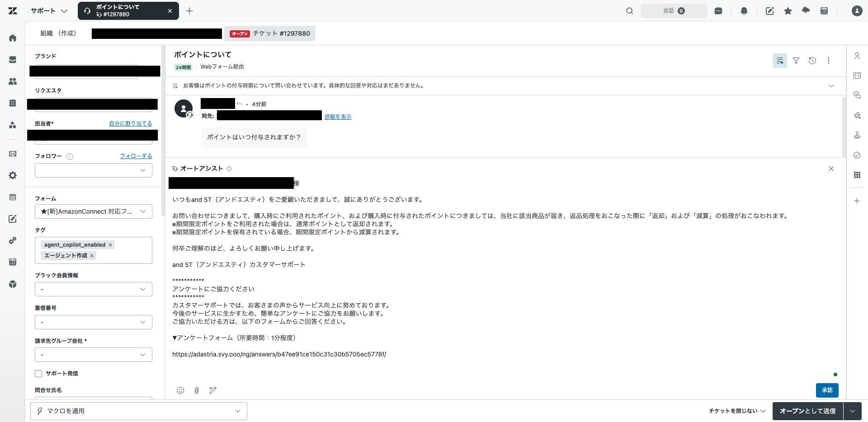Select the チケット #1297880 tab

pyautogui.click(x=270, y=33)
